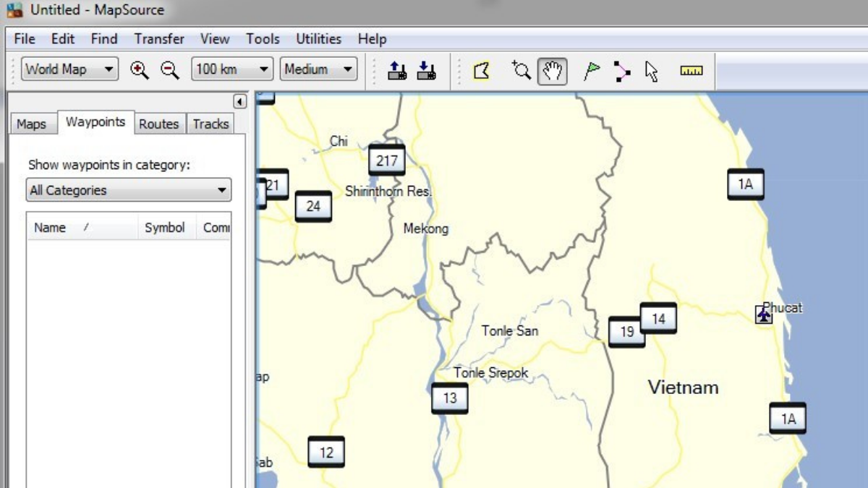Select the Selection arrow tool
This screenshot has width=868, height=488.
point(652,71)
